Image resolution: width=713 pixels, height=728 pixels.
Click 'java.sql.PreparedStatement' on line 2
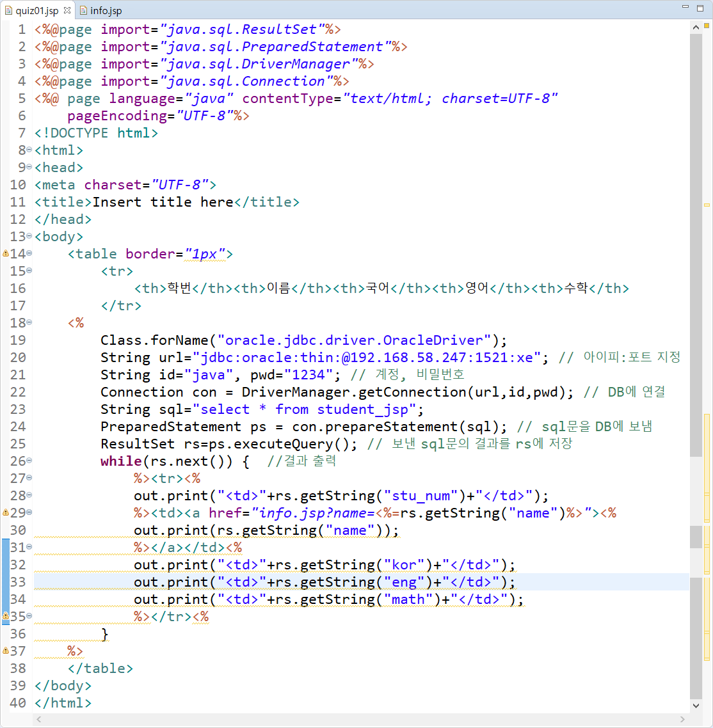pos(275,47)
